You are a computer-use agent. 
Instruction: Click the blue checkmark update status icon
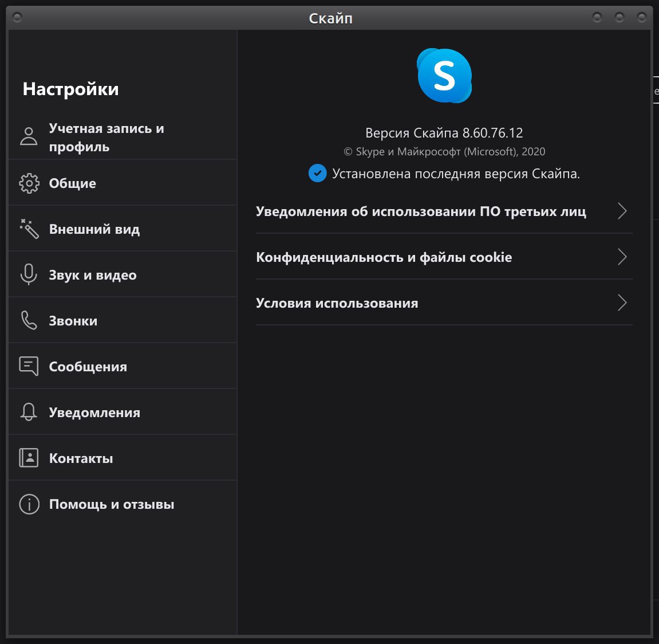[317, 173]
